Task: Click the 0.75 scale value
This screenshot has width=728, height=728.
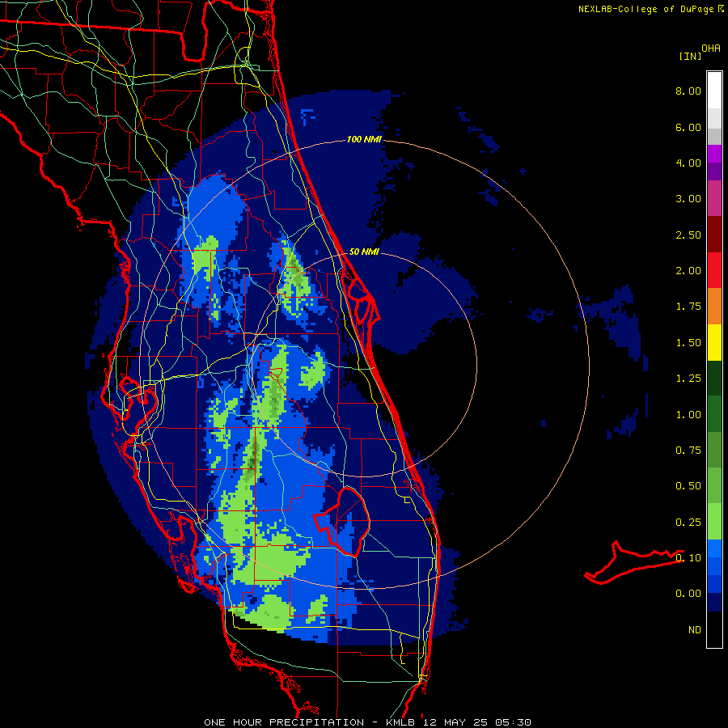Action: (x=688, y=451)
